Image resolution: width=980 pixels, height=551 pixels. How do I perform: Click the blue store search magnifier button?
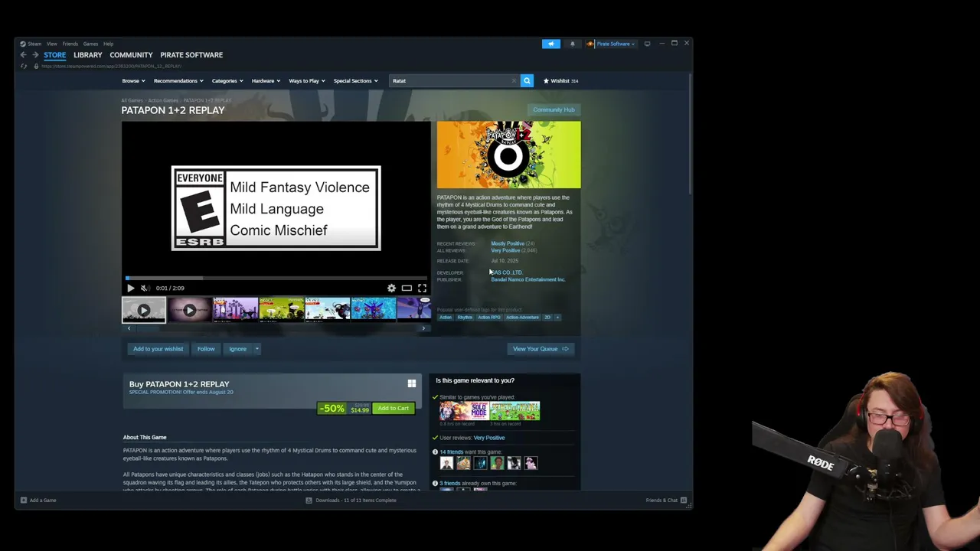point(527,80)
